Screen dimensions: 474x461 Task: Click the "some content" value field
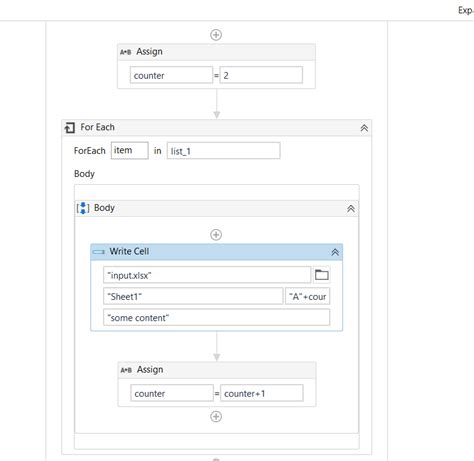[x=217, y=317]
